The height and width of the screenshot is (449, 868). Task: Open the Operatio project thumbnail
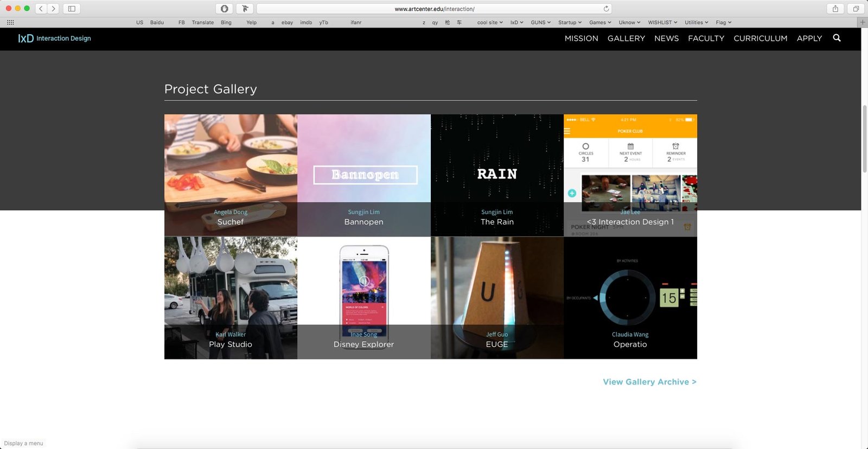[x=630, y=298]
